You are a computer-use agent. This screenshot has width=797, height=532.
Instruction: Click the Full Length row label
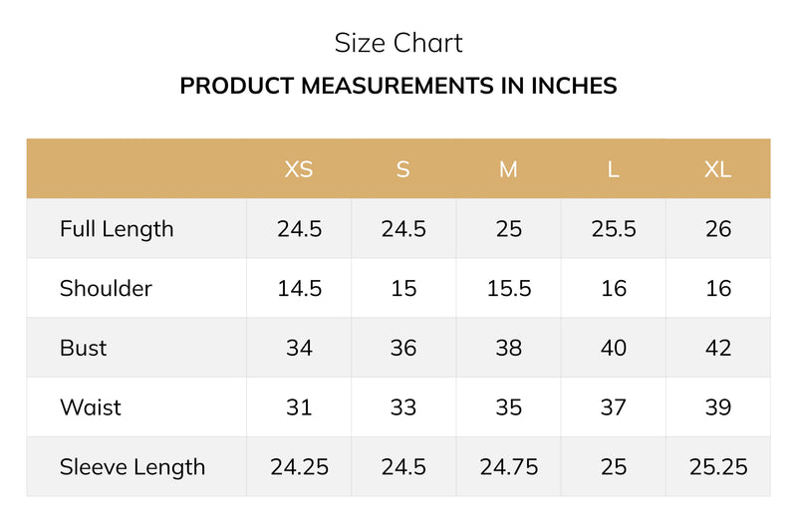point(117,229)
